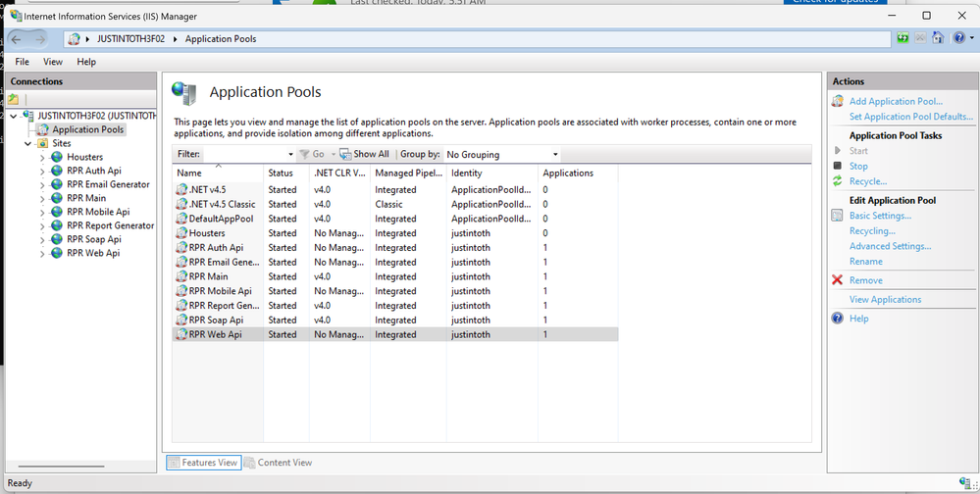Click the Application Pools tree icon
This screenshot has height=494, width=980.
(42, 129)
